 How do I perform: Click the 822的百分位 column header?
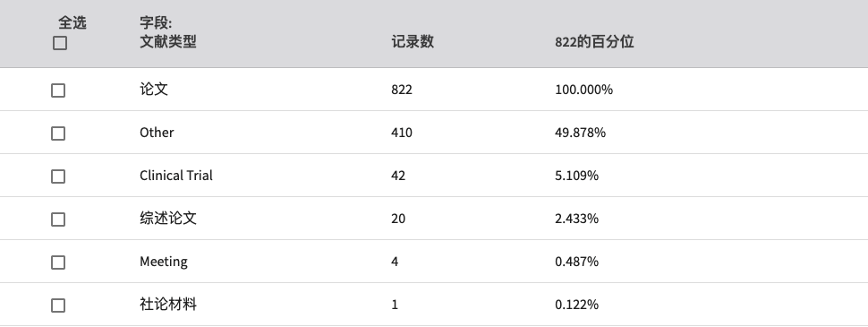(594, 41)
